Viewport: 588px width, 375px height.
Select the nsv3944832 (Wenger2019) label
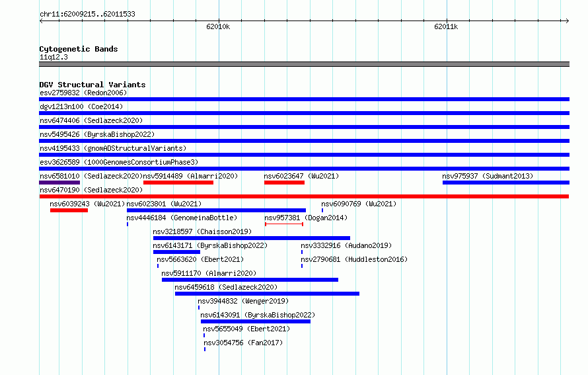243,301
